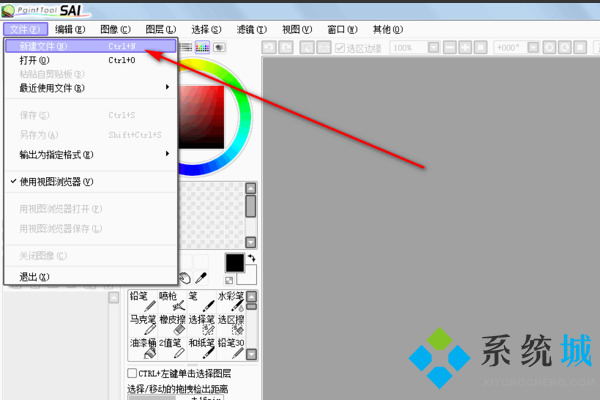Click scratchpad scrollbar down arrow
Screen dimensions: 600x400
251,242
